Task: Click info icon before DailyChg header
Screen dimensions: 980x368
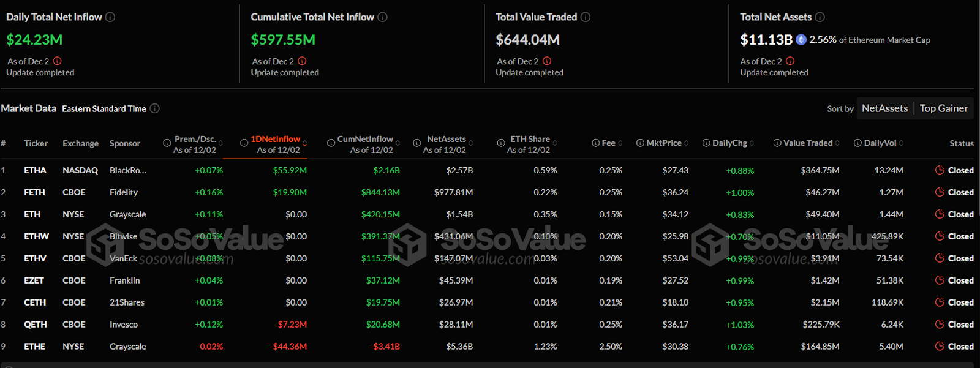Action: 706,143
